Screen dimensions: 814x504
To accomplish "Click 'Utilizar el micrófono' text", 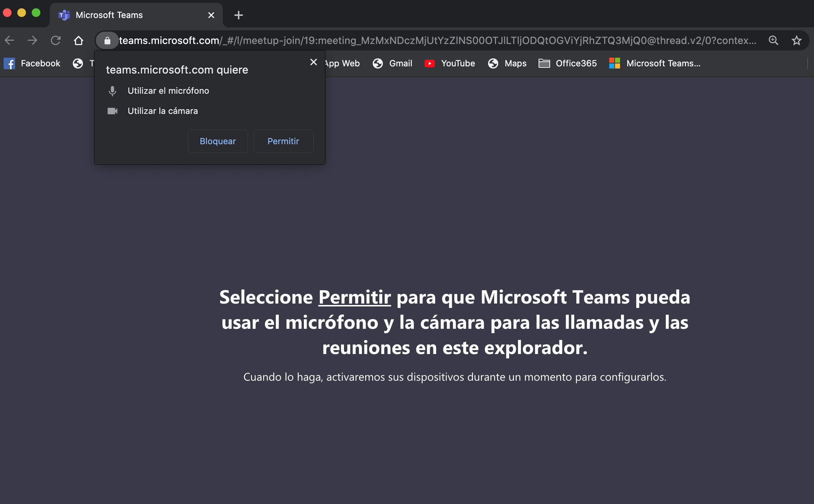I will coord(168,91).
